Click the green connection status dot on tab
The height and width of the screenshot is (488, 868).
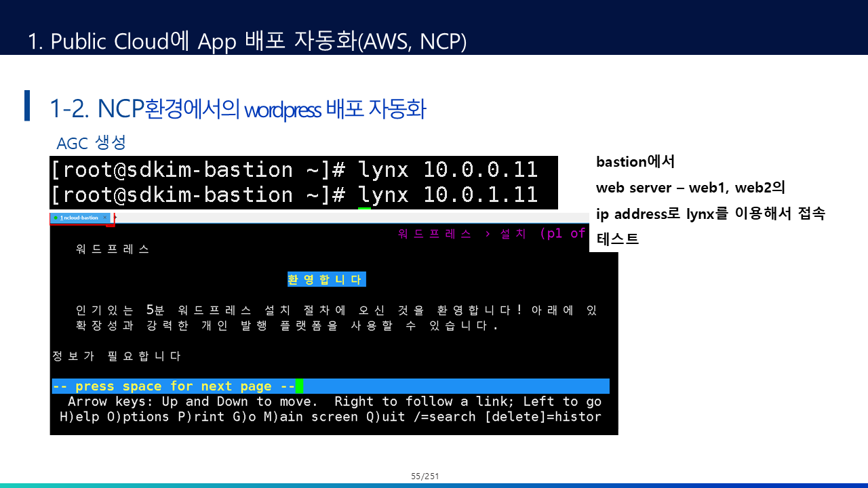point(56,218)
